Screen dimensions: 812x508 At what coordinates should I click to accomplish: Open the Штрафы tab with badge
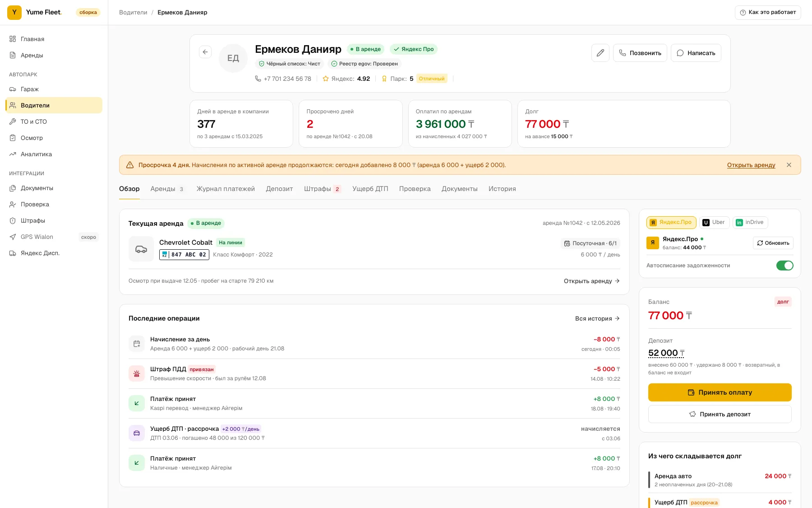point(323,189)
